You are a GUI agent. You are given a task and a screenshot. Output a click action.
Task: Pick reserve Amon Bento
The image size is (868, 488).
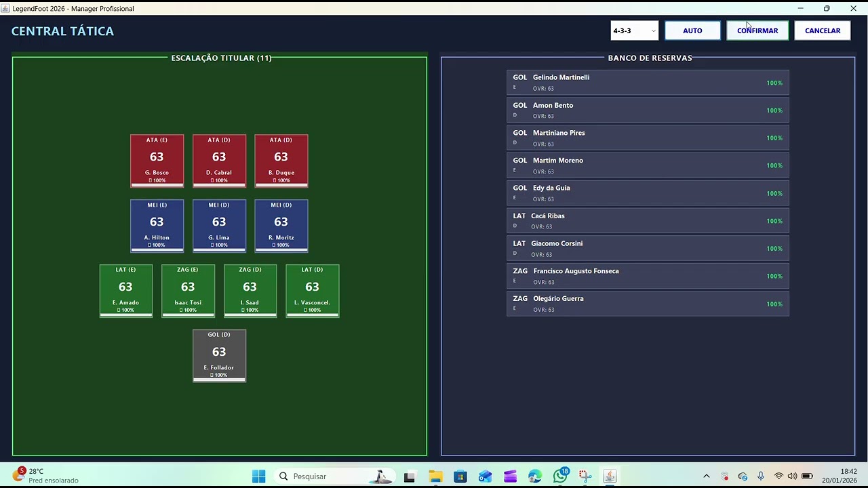[648, 110]
